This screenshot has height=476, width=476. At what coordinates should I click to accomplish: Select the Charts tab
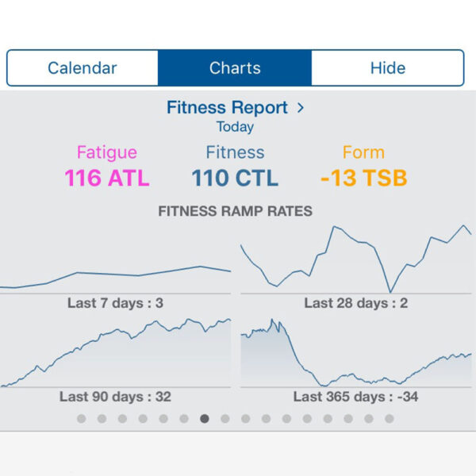point(235,68)
